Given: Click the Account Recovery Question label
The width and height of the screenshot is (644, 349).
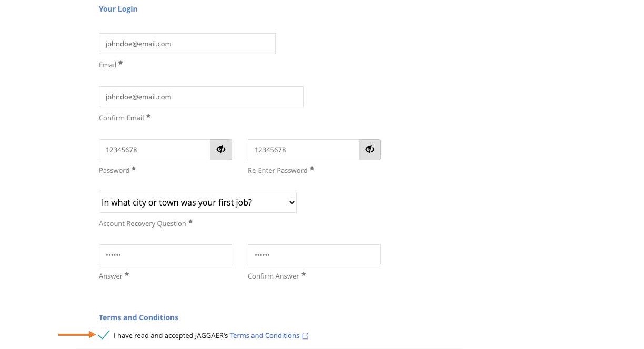Looking at the screenshot, I should (143, 223).
